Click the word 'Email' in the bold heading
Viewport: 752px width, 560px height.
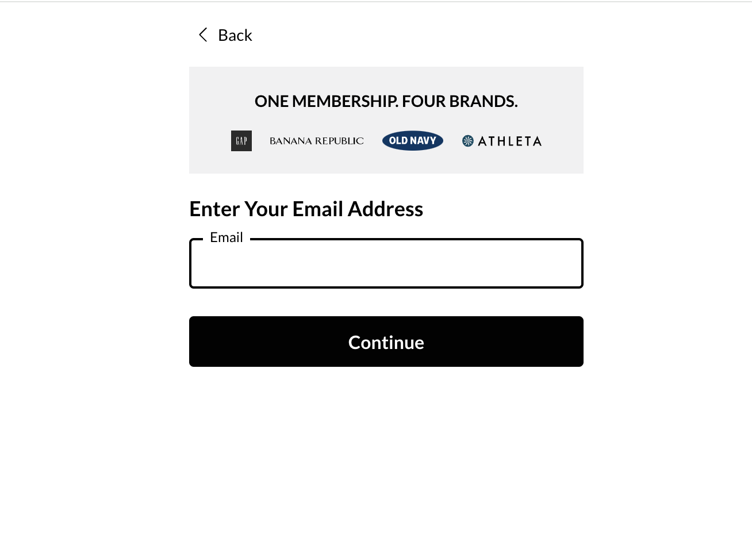[317, 209]
